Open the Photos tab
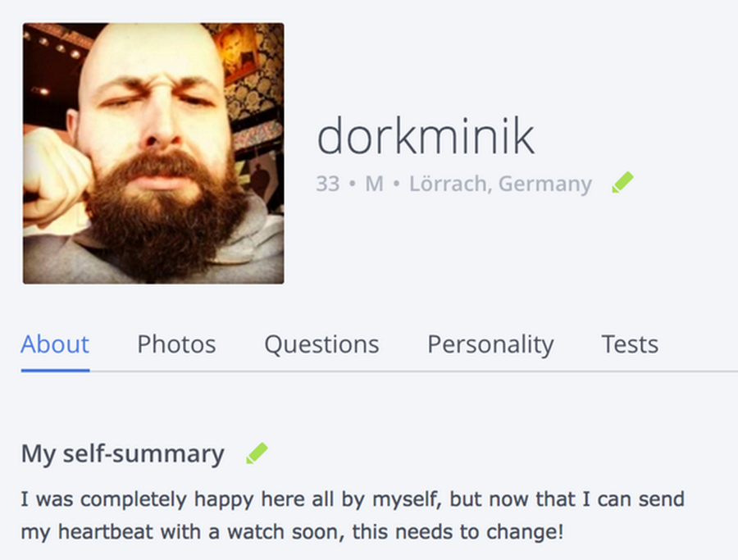Viewport: 738px width, 560px height. [x=176, y=344]
